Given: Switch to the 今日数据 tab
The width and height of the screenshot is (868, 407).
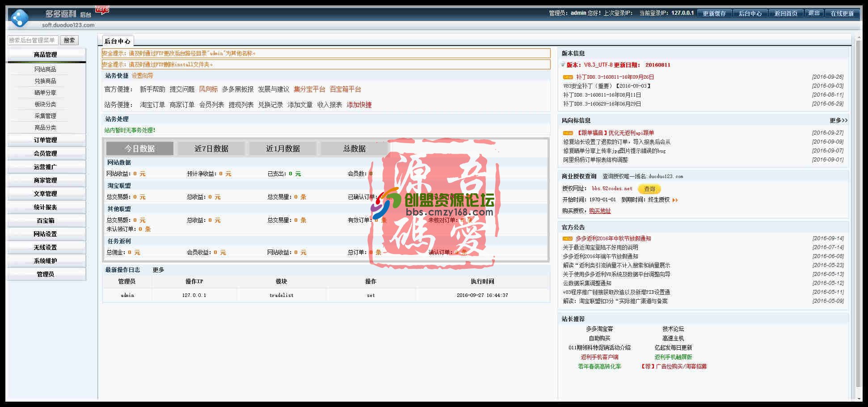Looking at the screenshot, I should click(140, 148).
